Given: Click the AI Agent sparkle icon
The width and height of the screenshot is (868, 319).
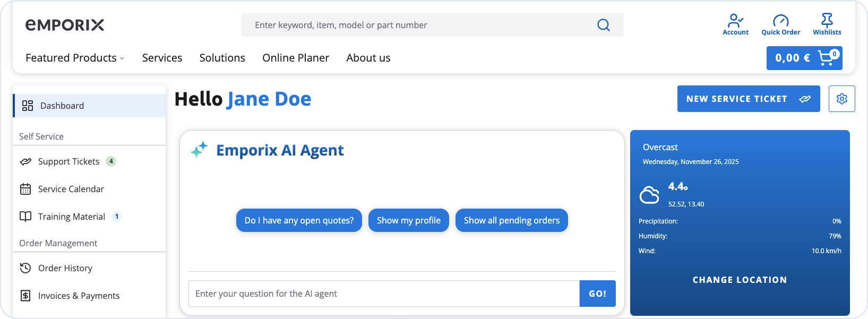Looking at the screenshot, I should [x=199, y=150].
